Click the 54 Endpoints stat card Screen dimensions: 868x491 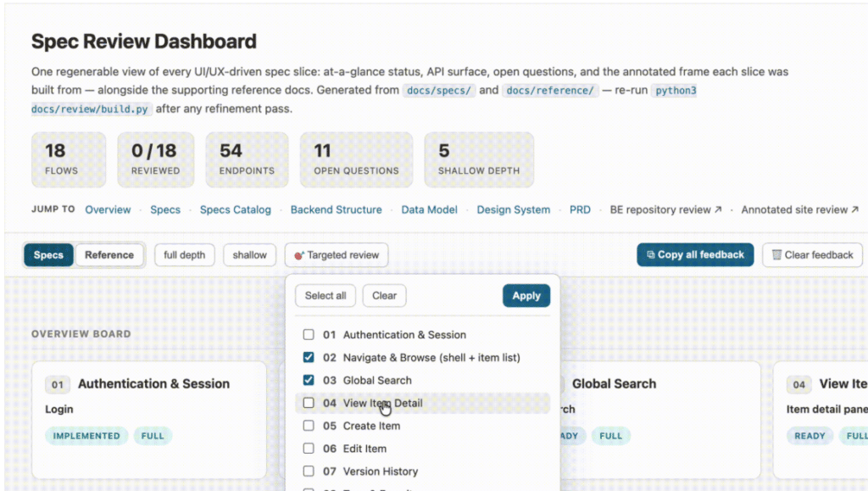[x=247, y=159]
